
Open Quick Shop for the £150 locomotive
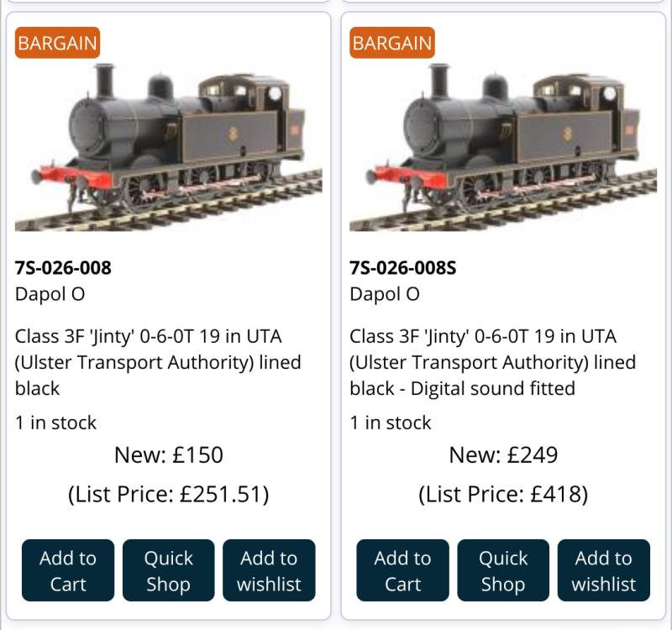click(x=168, y=570)
